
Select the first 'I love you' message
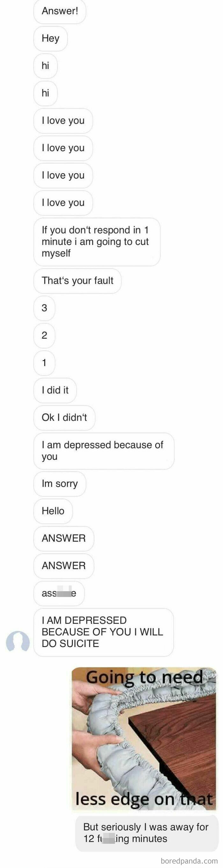coord(63,121)
